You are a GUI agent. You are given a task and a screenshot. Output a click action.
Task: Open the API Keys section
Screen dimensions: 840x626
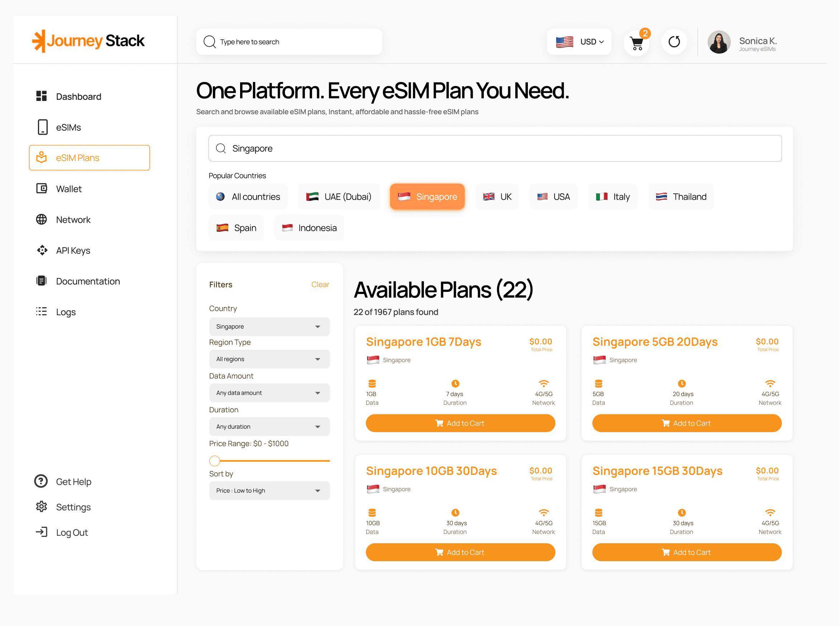coord(73,250)
